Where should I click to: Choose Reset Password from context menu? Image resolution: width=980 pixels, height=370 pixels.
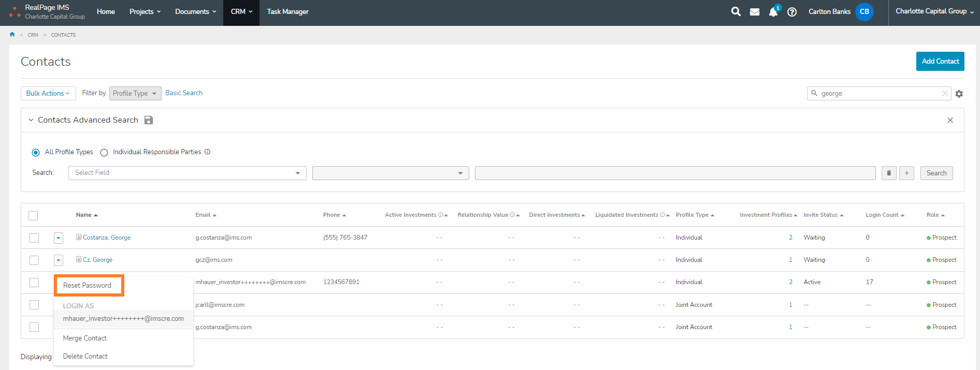coord(87,285)
